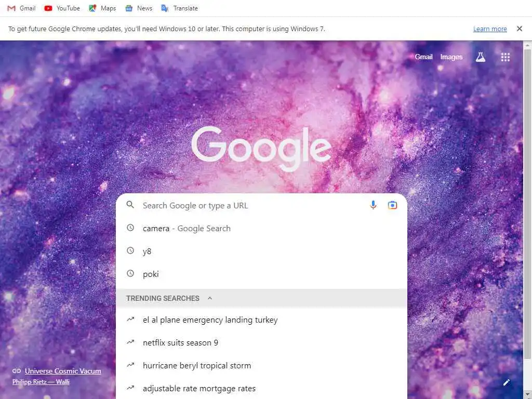Image resolution: width=532 pixels, height=399 pixels.
Task: Click trending arrow icon beside netflix suits
Action: pos(130,342)
